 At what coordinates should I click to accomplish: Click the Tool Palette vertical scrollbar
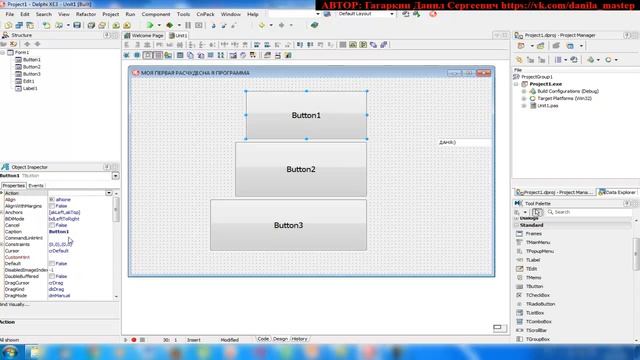pyautogui.click(x=636, y=254)
